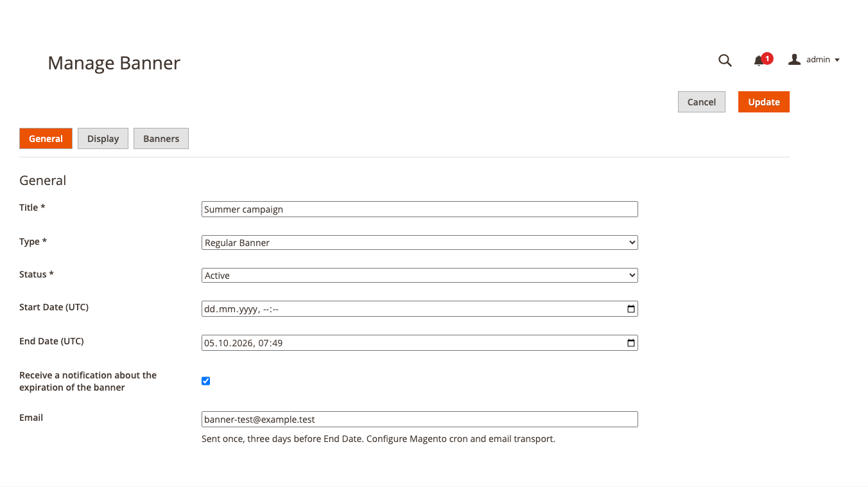Expand the Type dropdown
The image size is (868, 487).
point(420,243)
